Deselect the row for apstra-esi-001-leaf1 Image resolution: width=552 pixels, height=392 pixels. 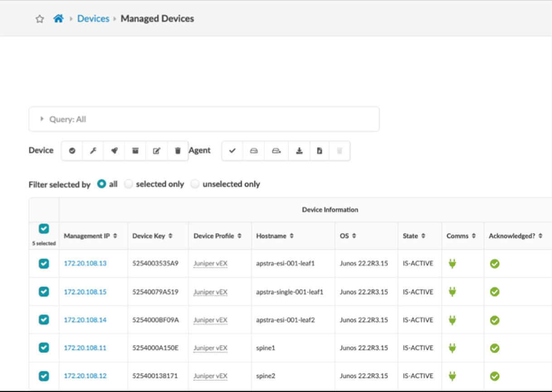point(44,263)
